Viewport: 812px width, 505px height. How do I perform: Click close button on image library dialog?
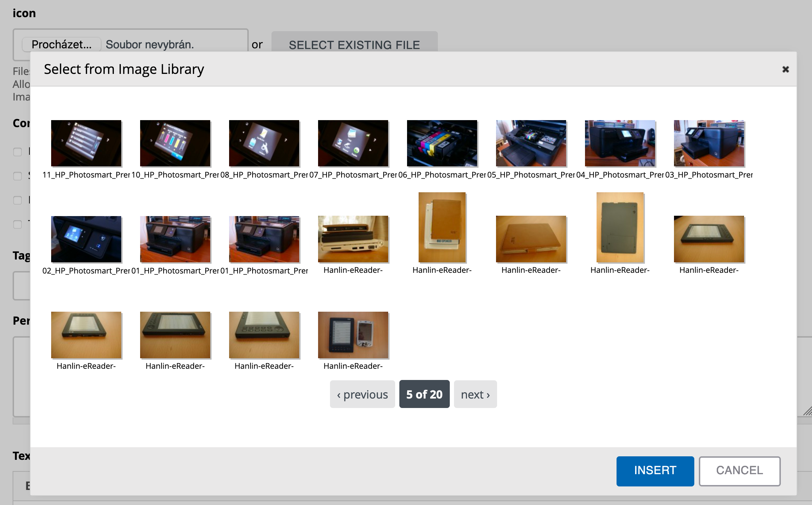[785, 69]
